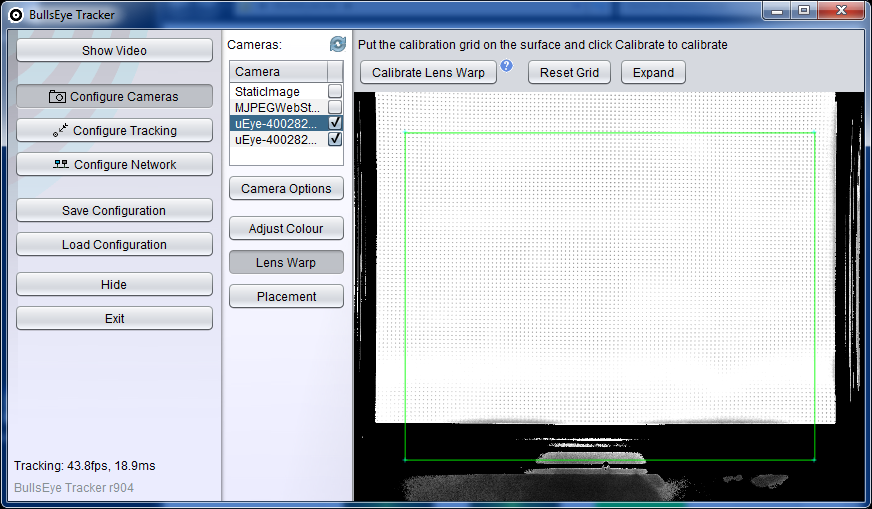Click the Save Configuration button
The height and width of the screenshot is (509, 872).
click(114, 211)
